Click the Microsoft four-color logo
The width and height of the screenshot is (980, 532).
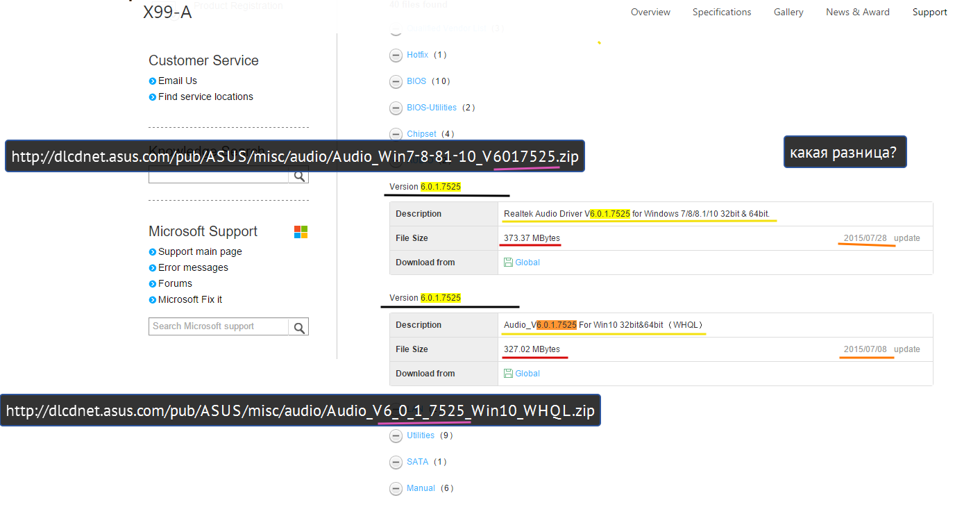(x=301, y=232)
